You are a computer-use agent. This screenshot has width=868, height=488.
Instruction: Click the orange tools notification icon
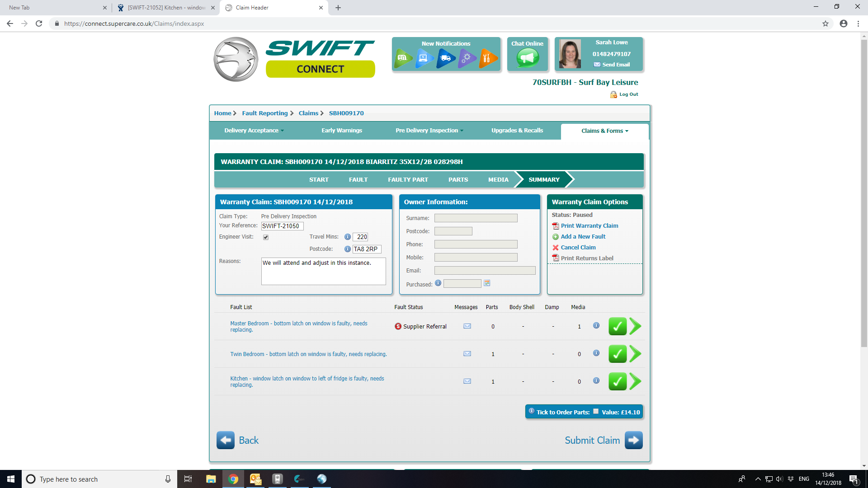click(487, 58)
